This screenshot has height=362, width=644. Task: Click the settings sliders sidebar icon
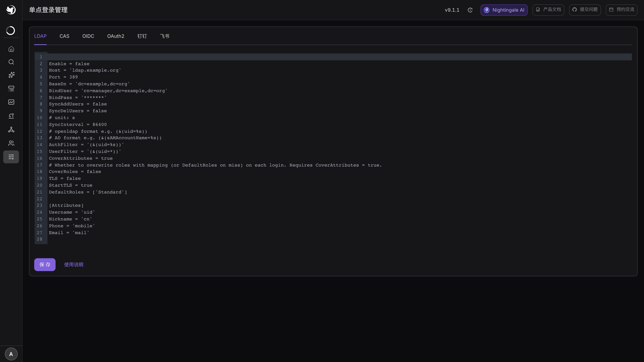click(x=11, y=157)
